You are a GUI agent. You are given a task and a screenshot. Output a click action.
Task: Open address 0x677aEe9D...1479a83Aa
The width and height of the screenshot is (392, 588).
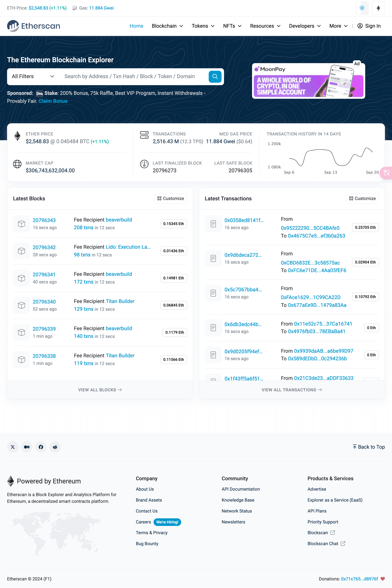click(x=317, y=305)
